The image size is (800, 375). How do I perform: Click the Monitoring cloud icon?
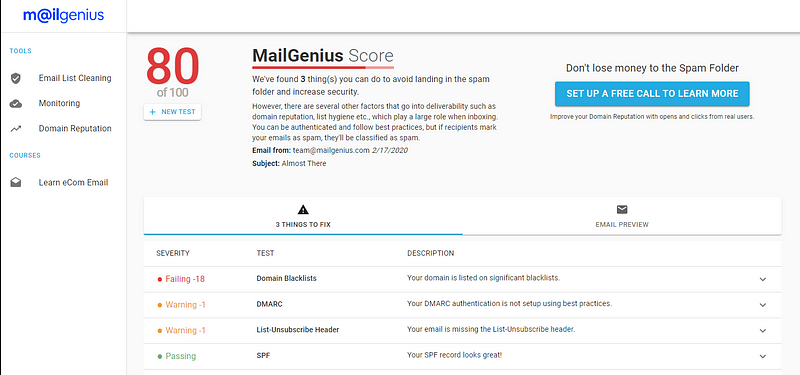point(16,104)
